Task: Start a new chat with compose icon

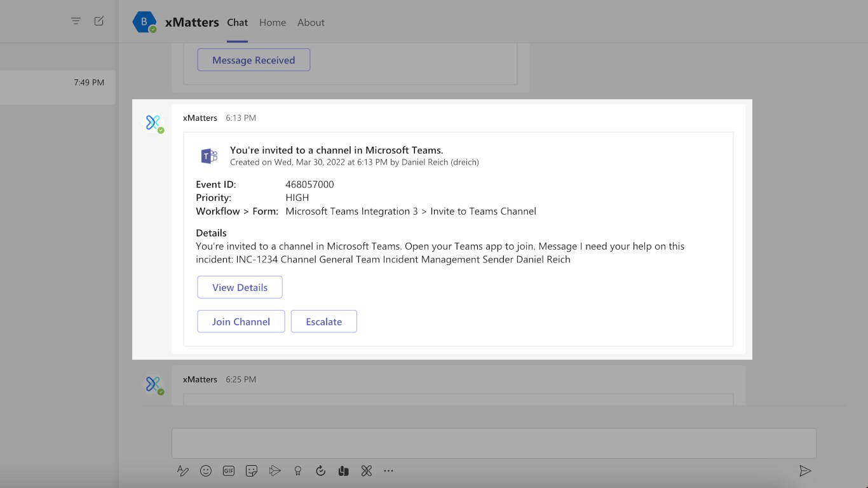Action: coord(99,21)
